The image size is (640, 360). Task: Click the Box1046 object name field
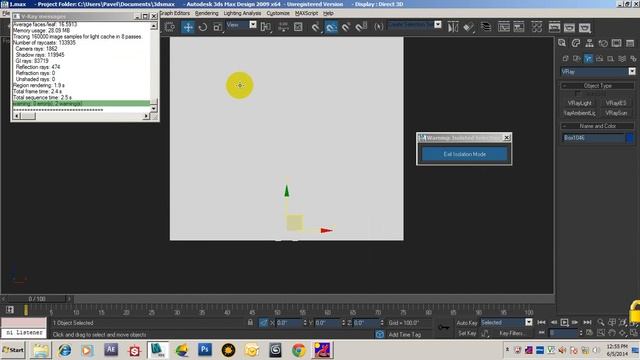pyautogui.click(x=593, y=138)
